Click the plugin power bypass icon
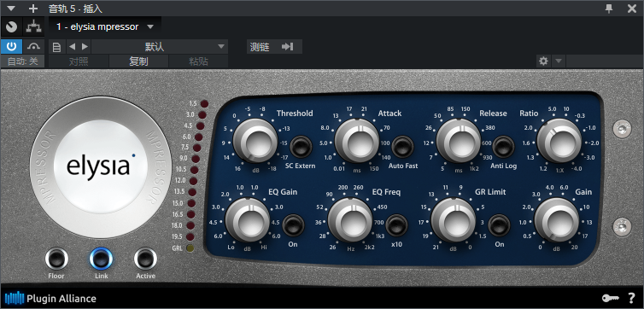644x309 pixels. pos(11,46)
